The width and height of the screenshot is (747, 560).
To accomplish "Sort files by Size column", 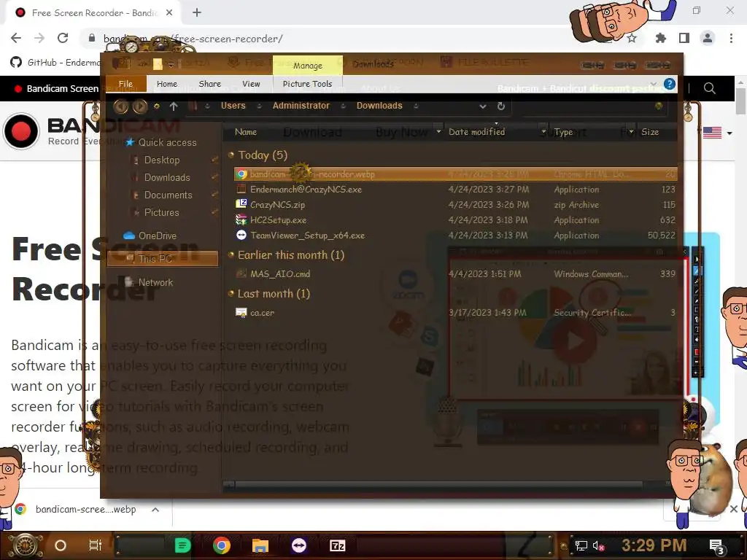I will coord(650,132).
